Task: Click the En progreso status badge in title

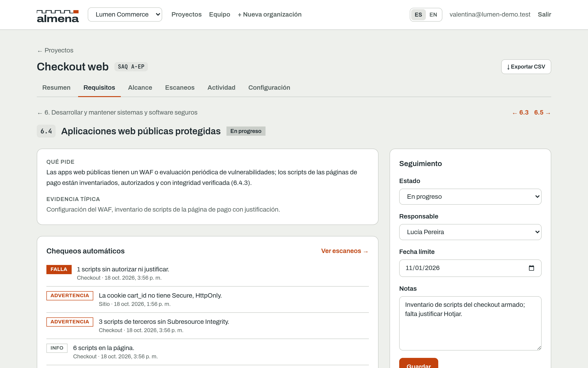Action: pos(246,131)
